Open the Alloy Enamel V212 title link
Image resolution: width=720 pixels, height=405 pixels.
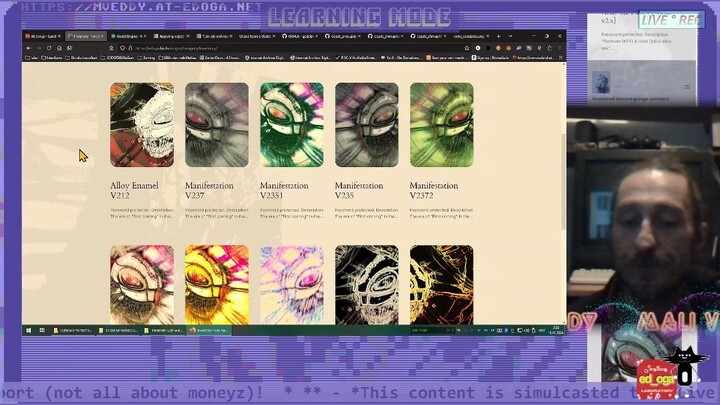pyautogui.click(x=134, y=190)
